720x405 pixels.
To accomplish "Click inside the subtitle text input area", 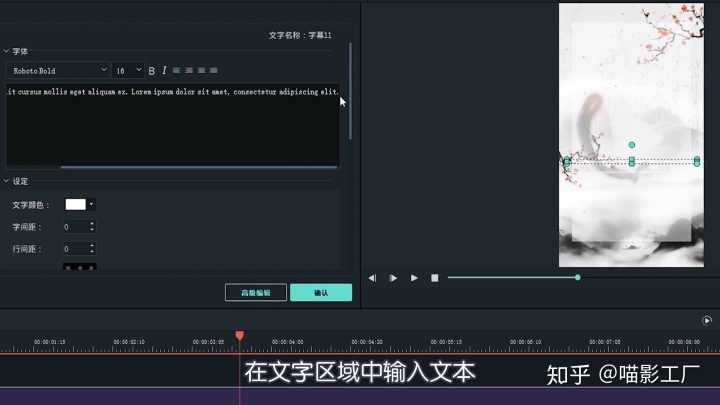I will tap(173, 124).
